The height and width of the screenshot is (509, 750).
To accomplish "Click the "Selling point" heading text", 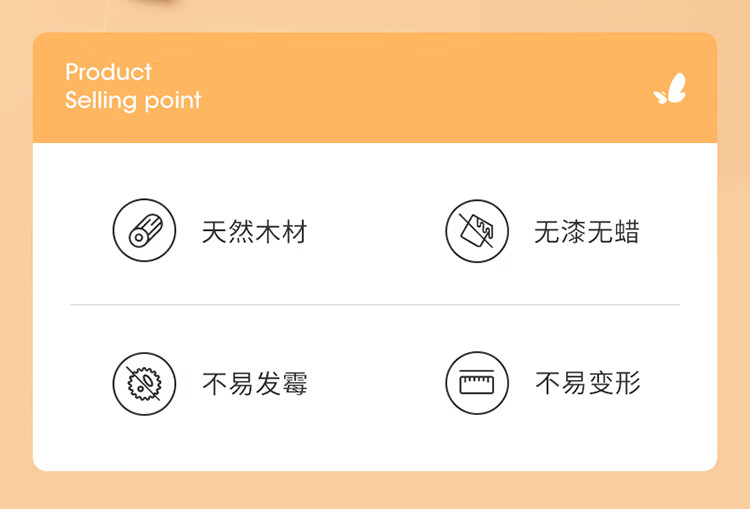I will point(133,100).
